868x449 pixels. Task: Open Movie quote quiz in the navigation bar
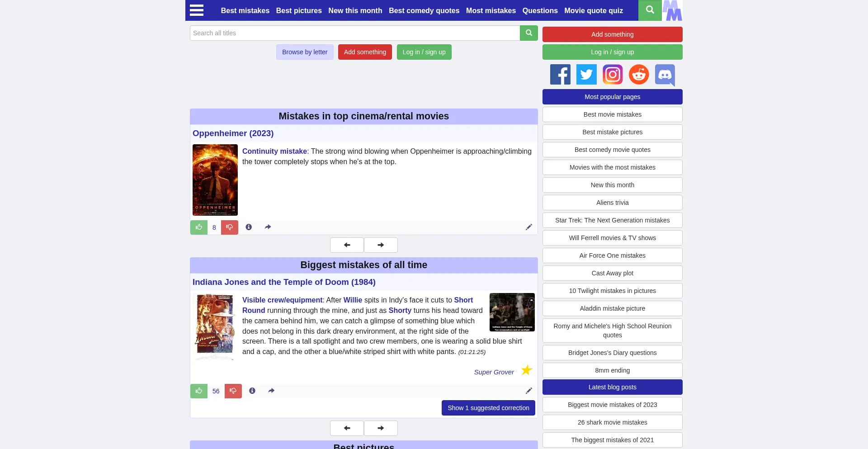pyautogui.click(x=594, y=10)
